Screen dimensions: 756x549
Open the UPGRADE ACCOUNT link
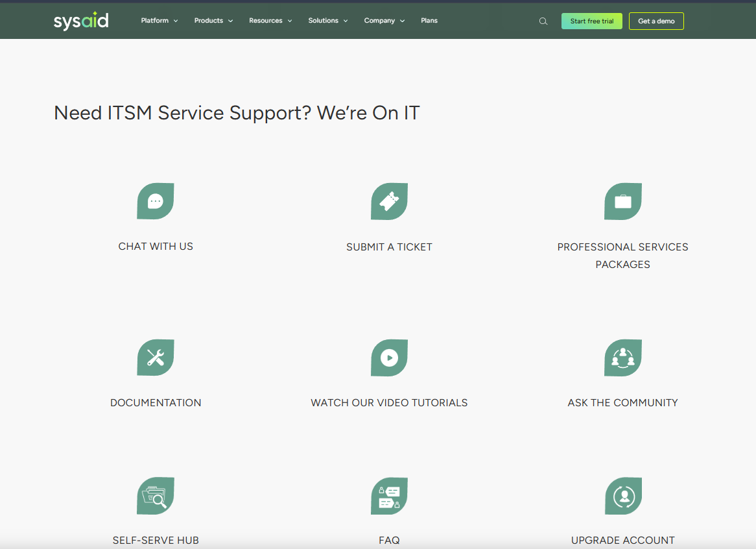623,541
